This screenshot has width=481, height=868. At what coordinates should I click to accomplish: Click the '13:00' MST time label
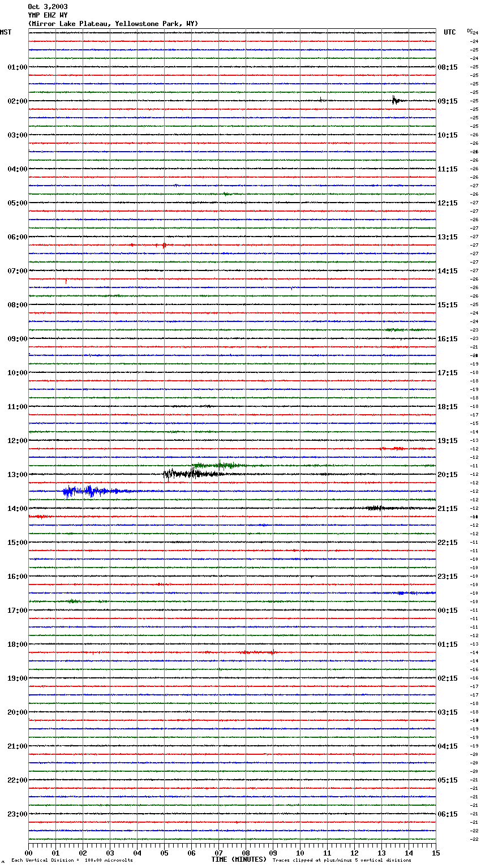pos(18,475)
